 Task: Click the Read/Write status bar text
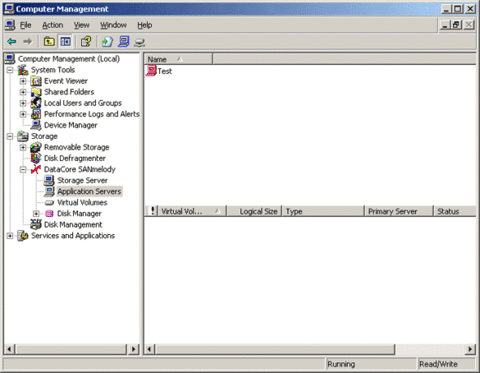tap(438, 364)
